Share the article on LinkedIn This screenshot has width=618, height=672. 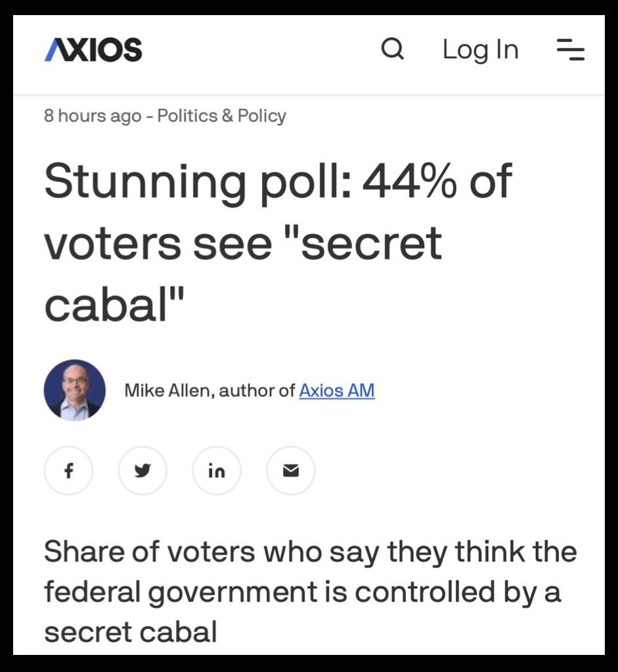pyautogui.click(x=217, y=471)
